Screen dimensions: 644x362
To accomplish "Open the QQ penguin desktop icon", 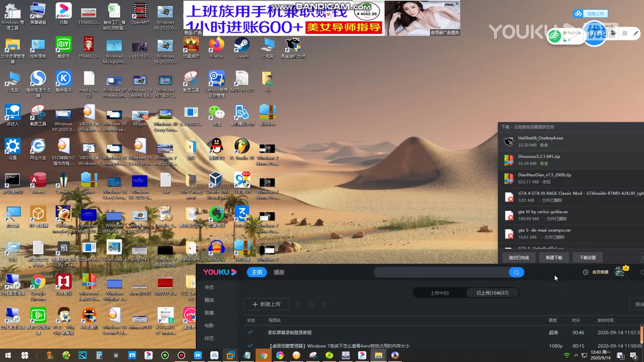I will coord(216,149).
